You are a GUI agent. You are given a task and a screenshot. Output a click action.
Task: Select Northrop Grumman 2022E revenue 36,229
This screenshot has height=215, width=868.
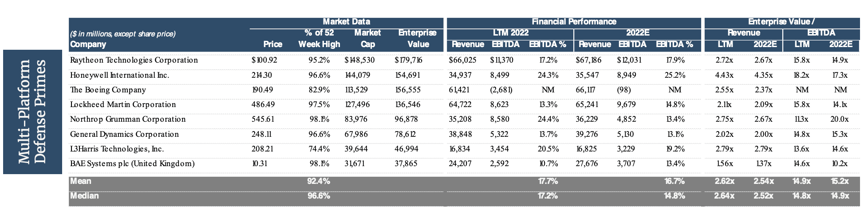(587, 119)
